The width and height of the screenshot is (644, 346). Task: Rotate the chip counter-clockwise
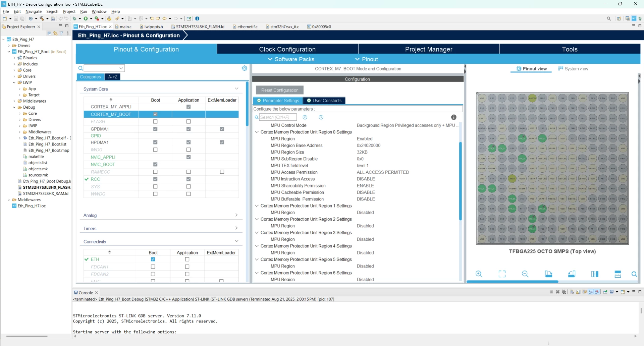point(572,274)
